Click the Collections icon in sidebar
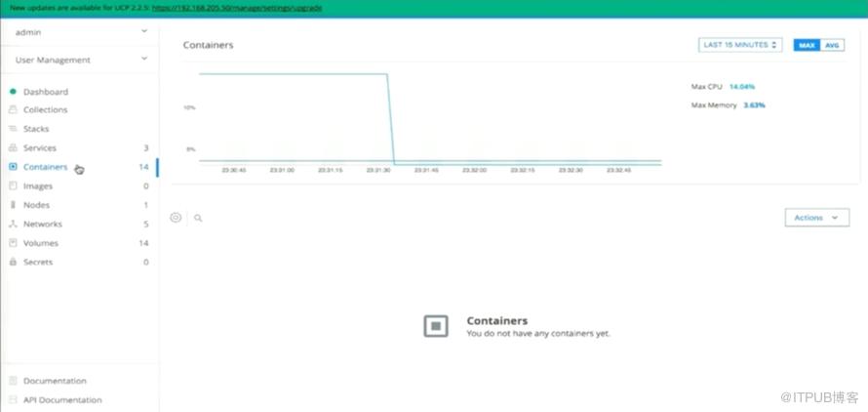868x412 pixels. tap(13, 109)
